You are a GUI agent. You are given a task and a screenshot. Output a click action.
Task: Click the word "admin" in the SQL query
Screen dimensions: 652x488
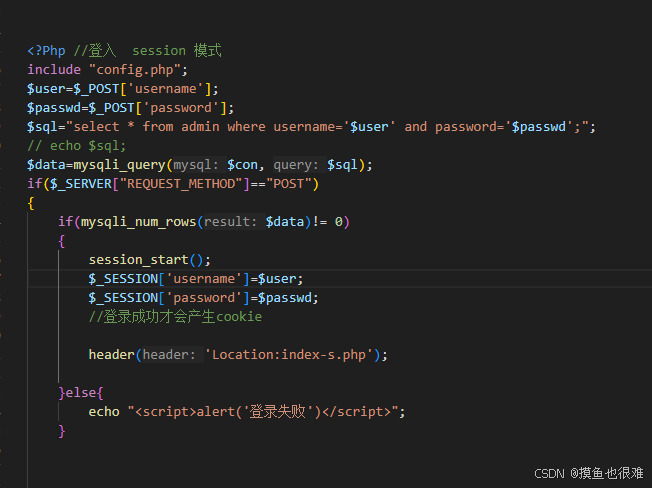click(x=200, y=126)
